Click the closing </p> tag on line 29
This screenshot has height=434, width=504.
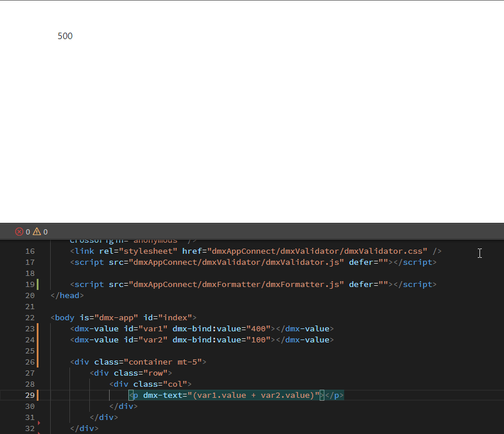pyautogui.click(x=334, y=395)
